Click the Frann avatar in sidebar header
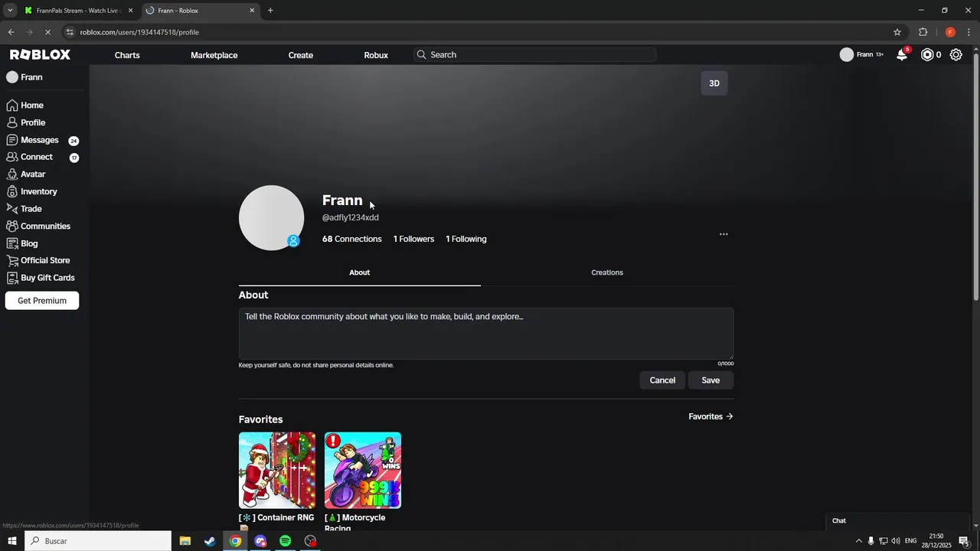980x551 pixels. point(12,77)
